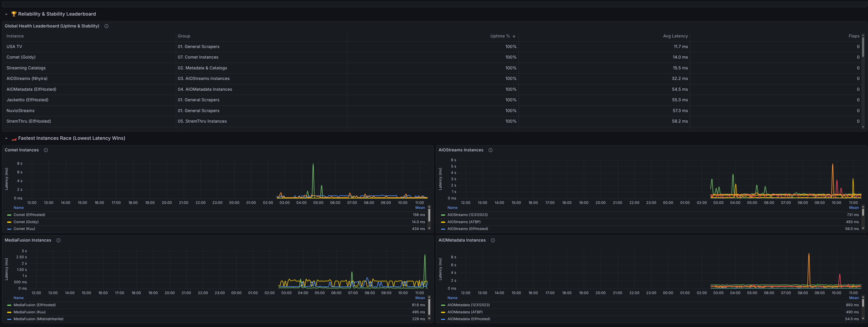
Task: Sort AIOMetadata legend by Name
Action: tap(453, 298)
